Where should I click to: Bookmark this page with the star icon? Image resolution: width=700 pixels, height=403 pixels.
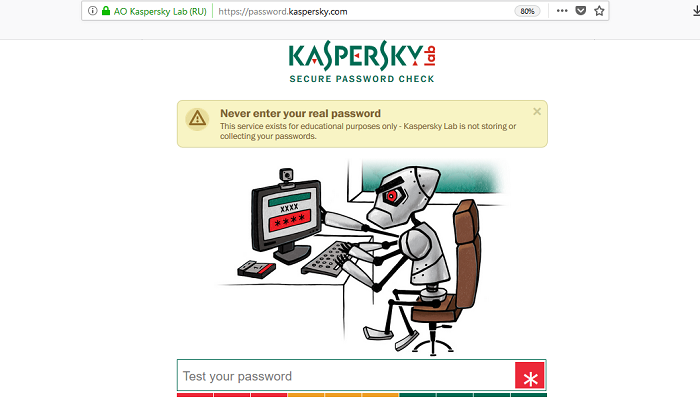coord(599,11)
